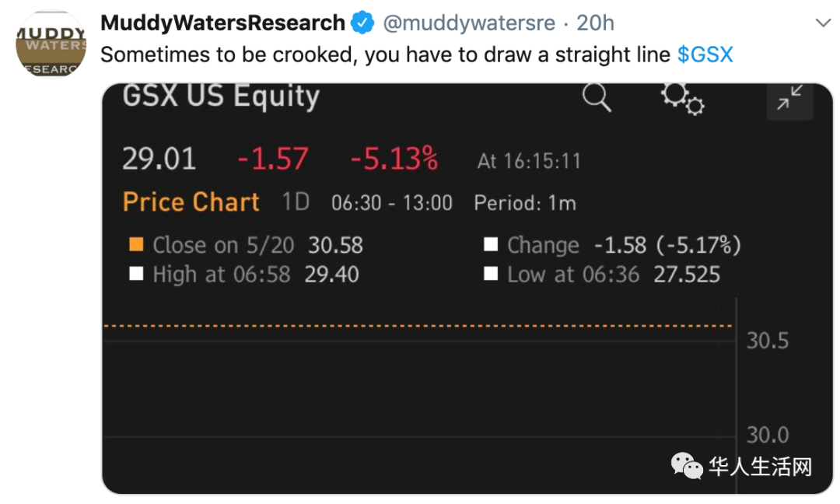Viewport: 840px width, 504px height.
Task: Click the blue verified badge
Action: (362, 23)
